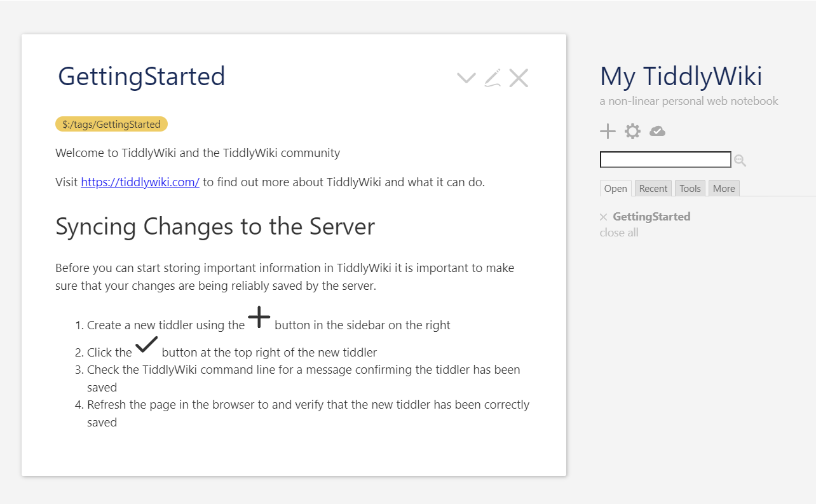This screenshot has width=816, height=504.
Task: Focus the sidebar search input field
Action: pos(665,160)
